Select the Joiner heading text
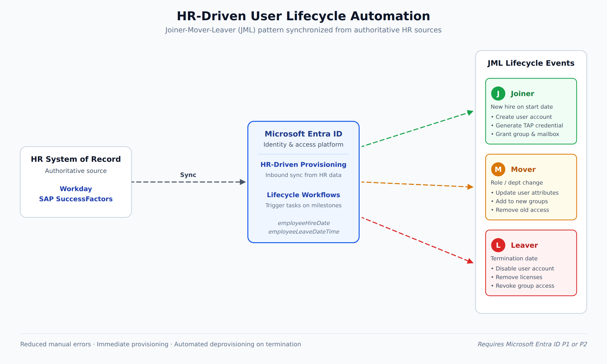The height and width of the screenshot is (364, 607). [x=522, y=94]
